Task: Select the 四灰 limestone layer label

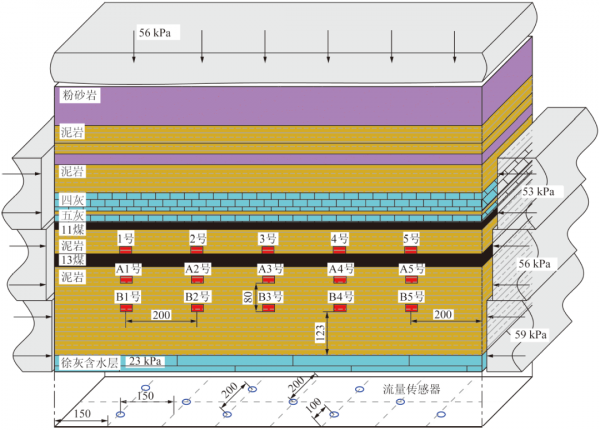Action: click(71, 200)
